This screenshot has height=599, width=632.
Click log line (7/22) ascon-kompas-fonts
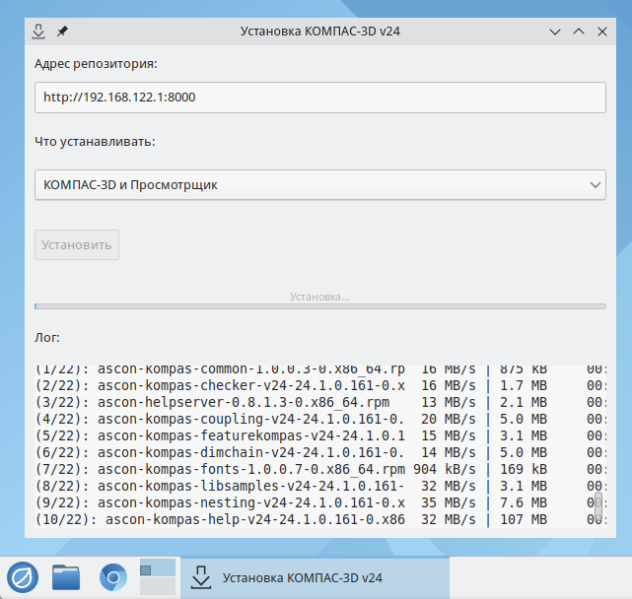(x=321, y=469)
